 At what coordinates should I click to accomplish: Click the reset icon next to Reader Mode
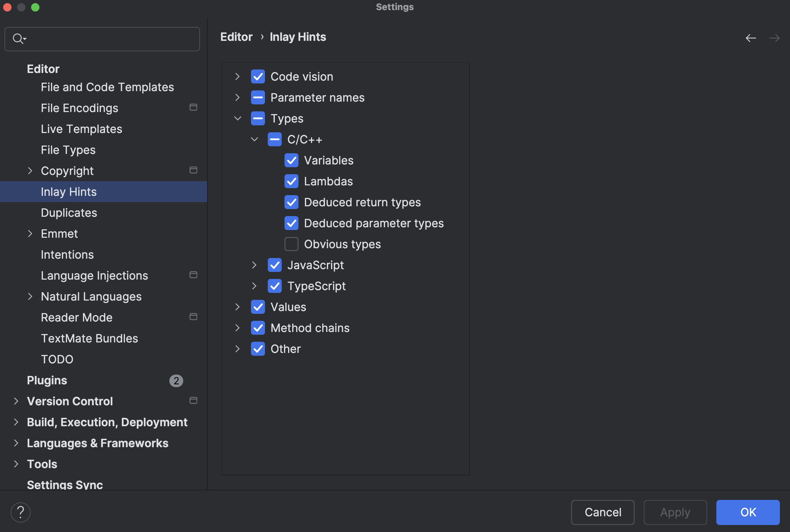point(193,317)
